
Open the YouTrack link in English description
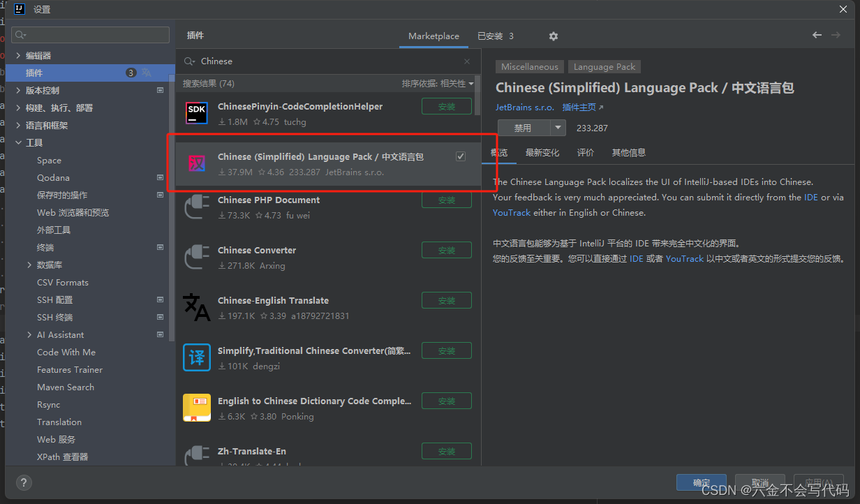click(x=512, y=212)
